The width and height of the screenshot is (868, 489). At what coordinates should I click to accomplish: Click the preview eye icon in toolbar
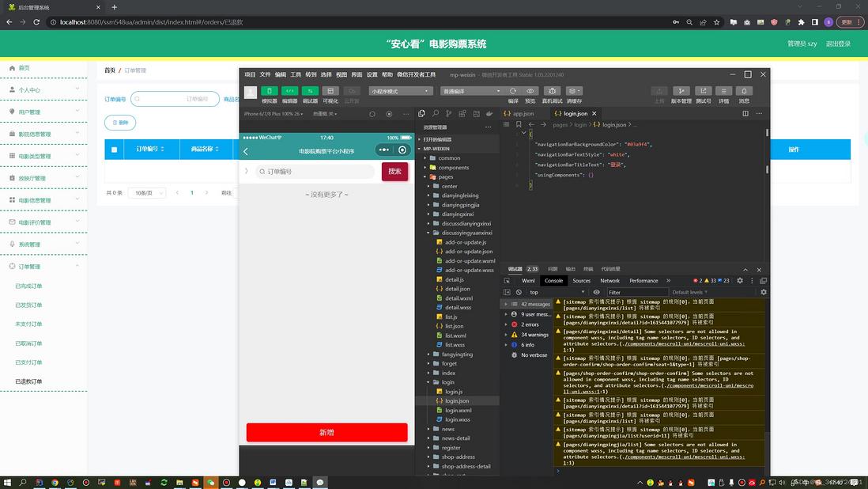(x=530, y=91)
